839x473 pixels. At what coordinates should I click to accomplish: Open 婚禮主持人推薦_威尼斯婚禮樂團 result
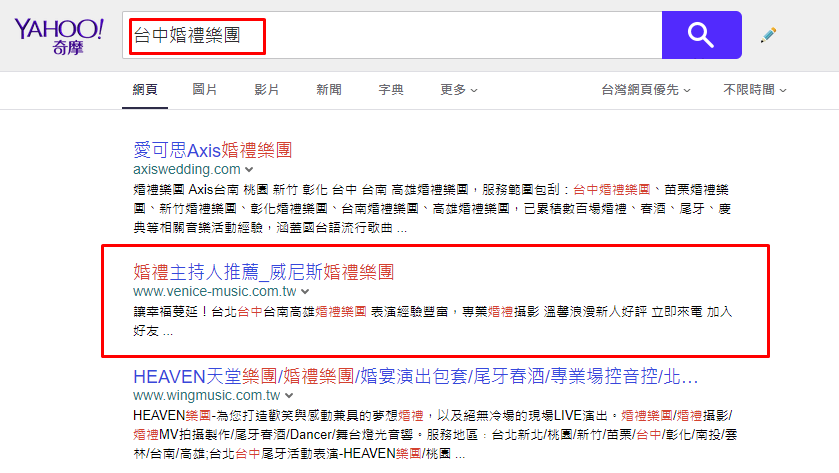[264, 272]
